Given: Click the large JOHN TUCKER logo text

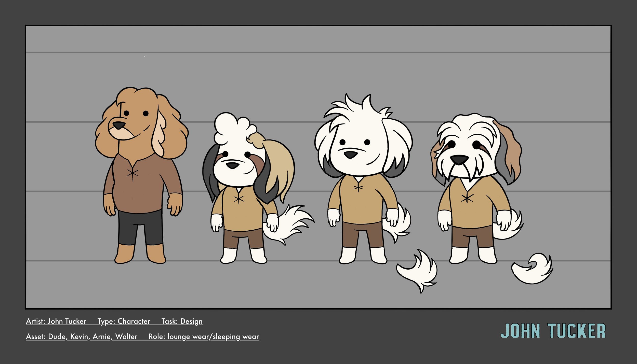Looking at the screenshot, I should point(553,331).
